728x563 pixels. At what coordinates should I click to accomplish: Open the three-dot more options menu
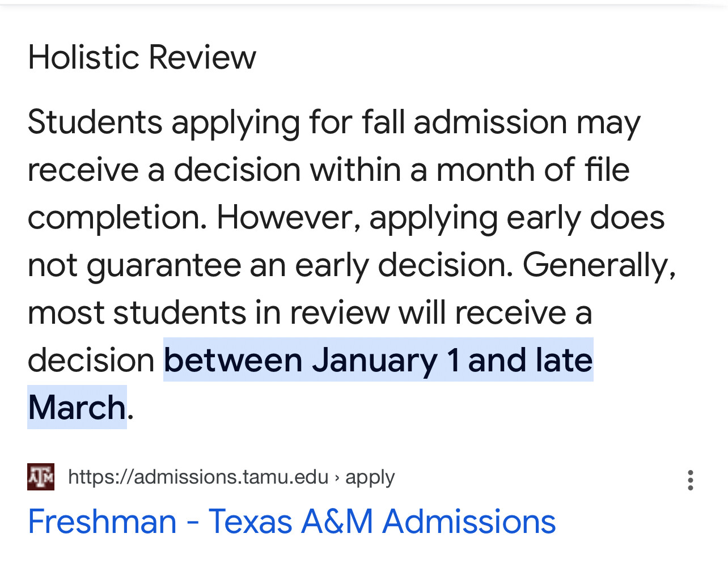(690, 480)
